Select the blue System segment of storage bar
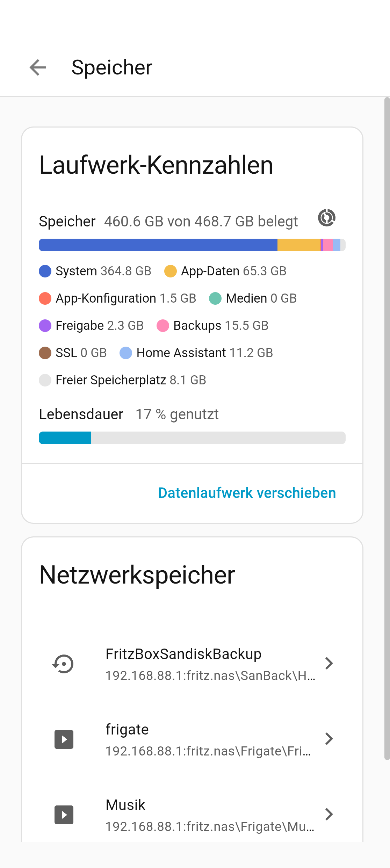 pos(158,245)
